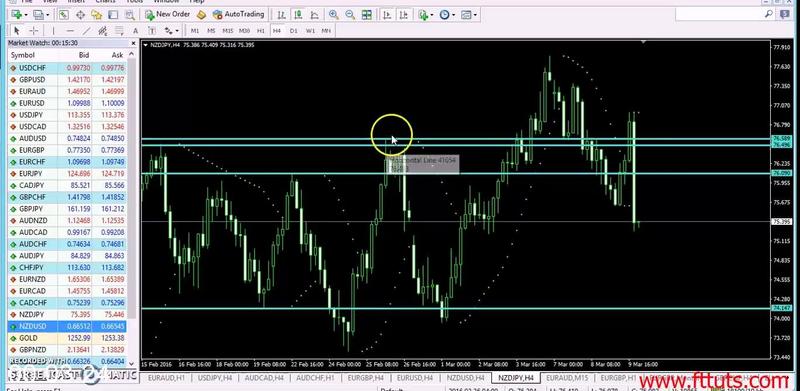Tile chart windows with grid icon
This screenshot has height=391, width=800.
point(367,14)
